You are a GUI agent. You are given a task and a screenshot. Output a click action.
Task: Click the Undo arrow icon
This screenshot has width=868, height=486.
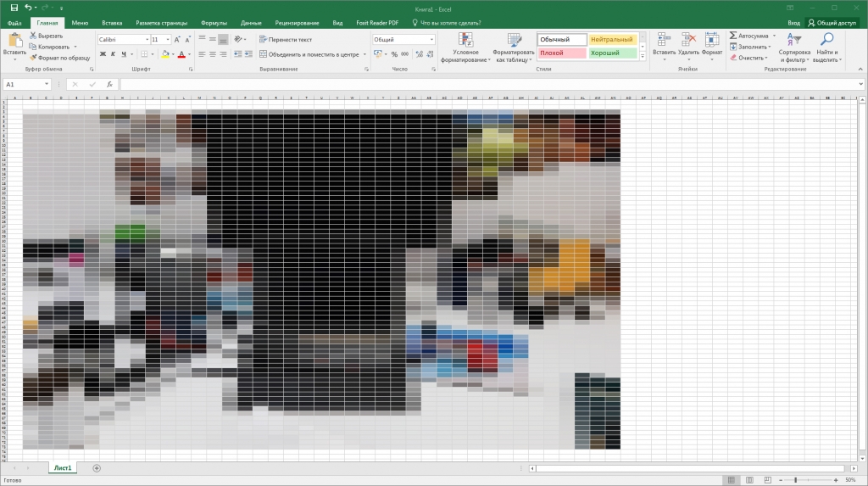pos(28,8)
